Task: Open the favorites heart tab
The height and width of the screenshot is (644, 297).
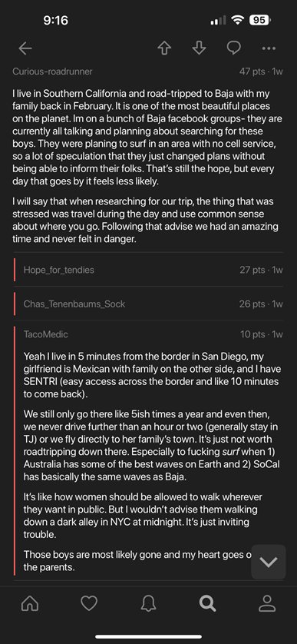Action: point(89,603)
